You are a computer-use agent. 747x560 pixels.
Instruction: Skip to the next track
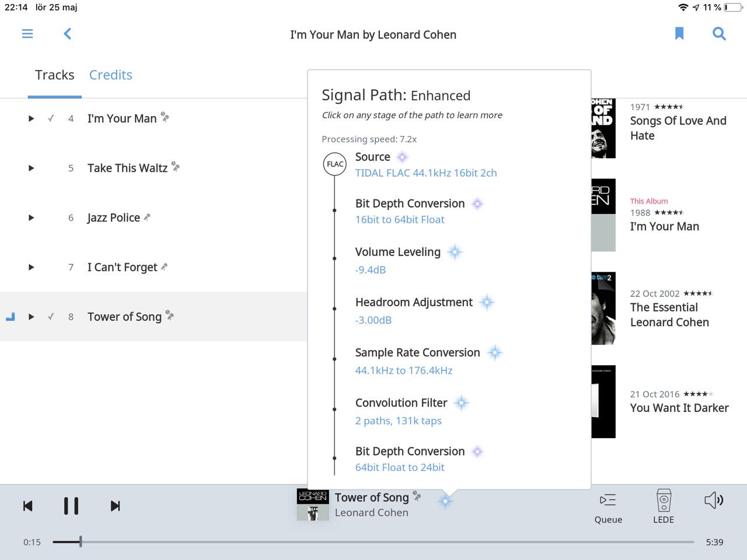tap(115, 506)
